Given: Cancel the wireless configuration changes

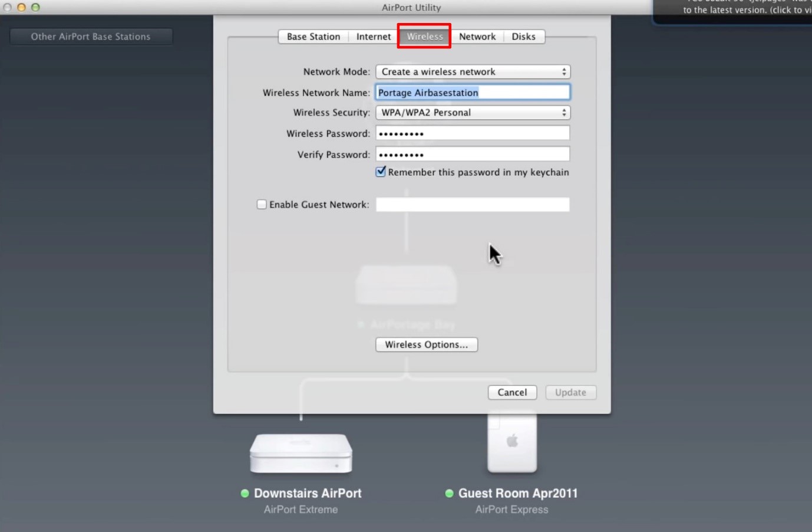Looking at the screenshot, I should [511, 392].
